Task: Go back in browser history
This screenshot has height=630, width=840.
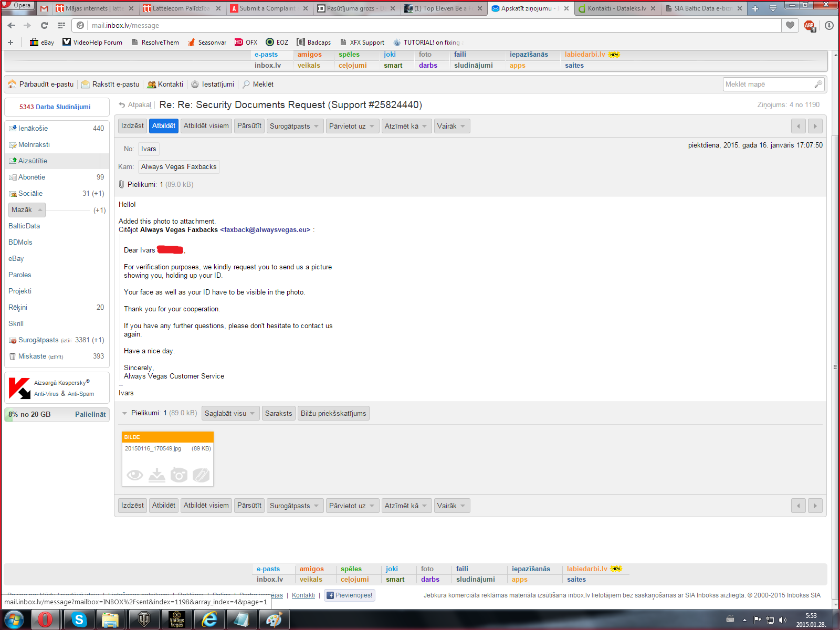Action: (11, 25)
